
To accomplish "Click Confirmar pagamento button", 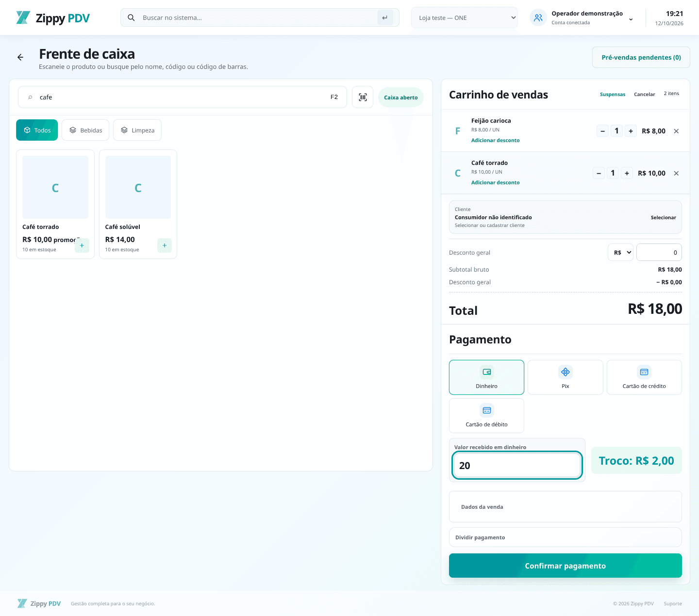I will click(x=566, y=566).
